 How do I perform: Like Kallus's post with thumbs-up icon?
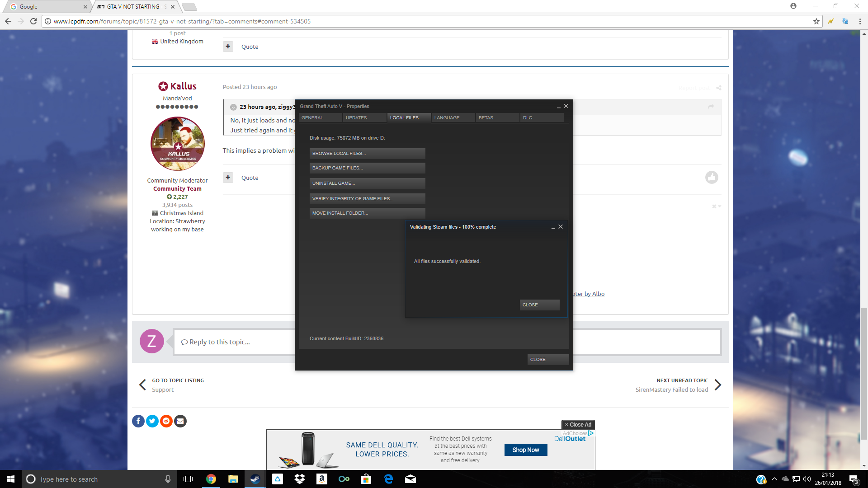click(x=712, y=177)
